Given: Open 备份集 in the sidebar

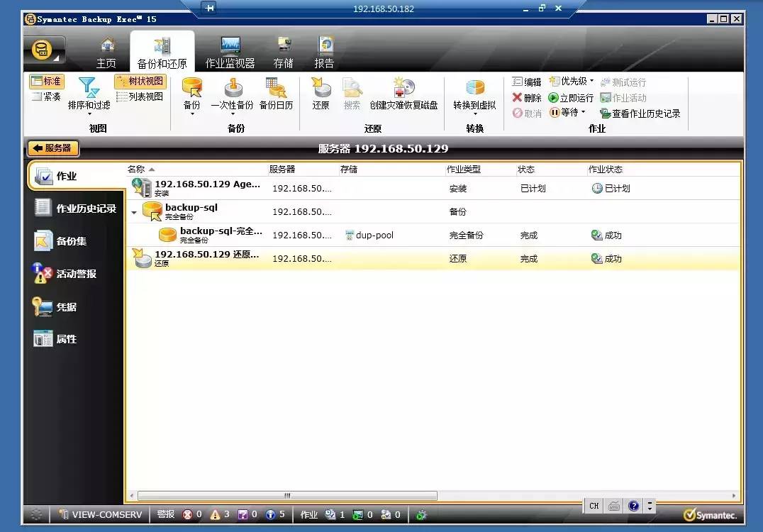Looking at the screenshot, I should (61, 241).
